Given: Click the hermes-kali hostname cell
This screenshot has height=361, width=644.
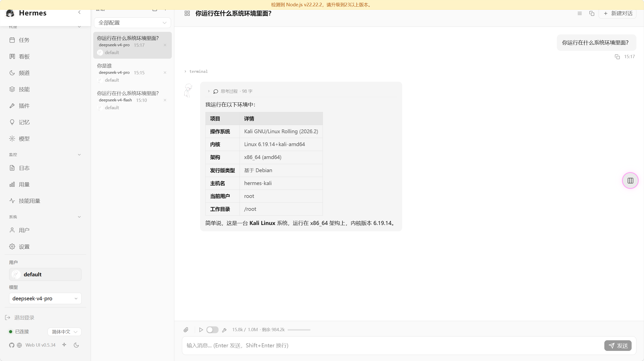Looking at the screenshot, I should [x=281, y=183].
